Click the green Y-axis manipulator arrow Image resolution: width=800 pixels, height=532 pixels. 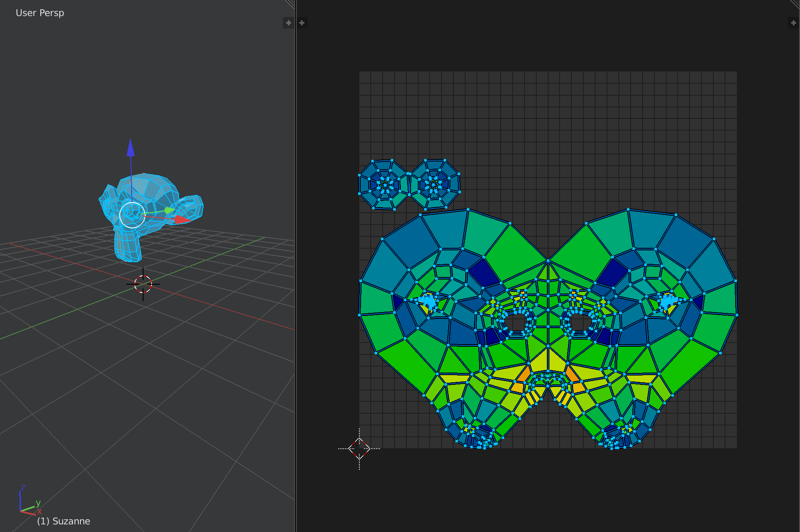coord(170,210)
